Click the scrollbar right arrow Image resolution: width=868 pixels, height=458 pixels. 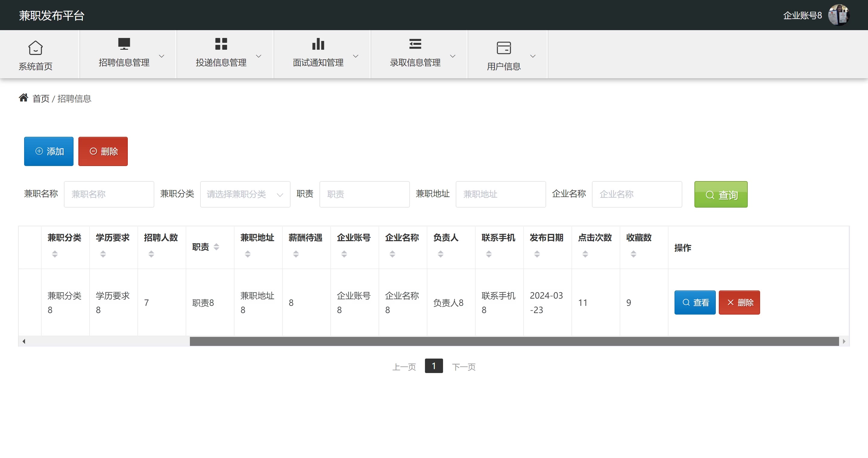point(844,341)
